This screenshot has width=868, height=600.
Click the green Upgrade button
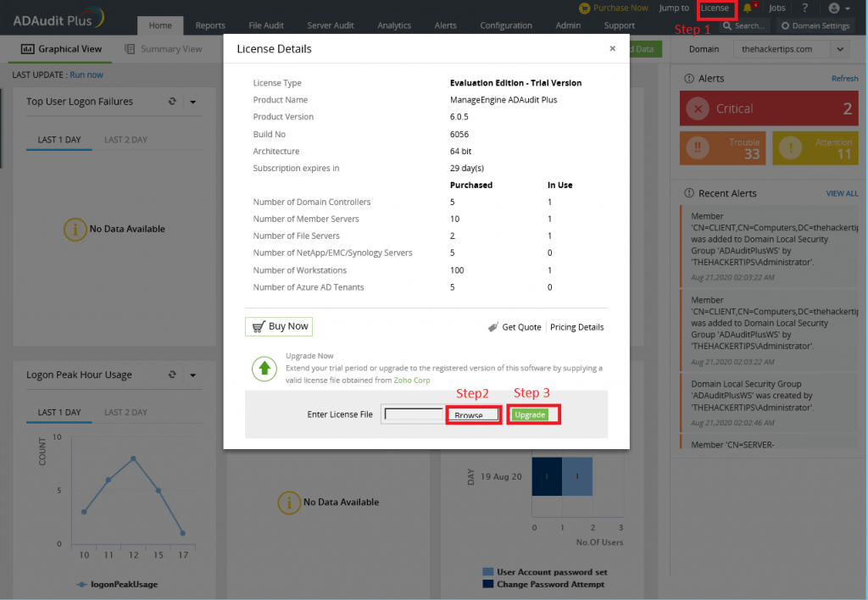[530, 414]
